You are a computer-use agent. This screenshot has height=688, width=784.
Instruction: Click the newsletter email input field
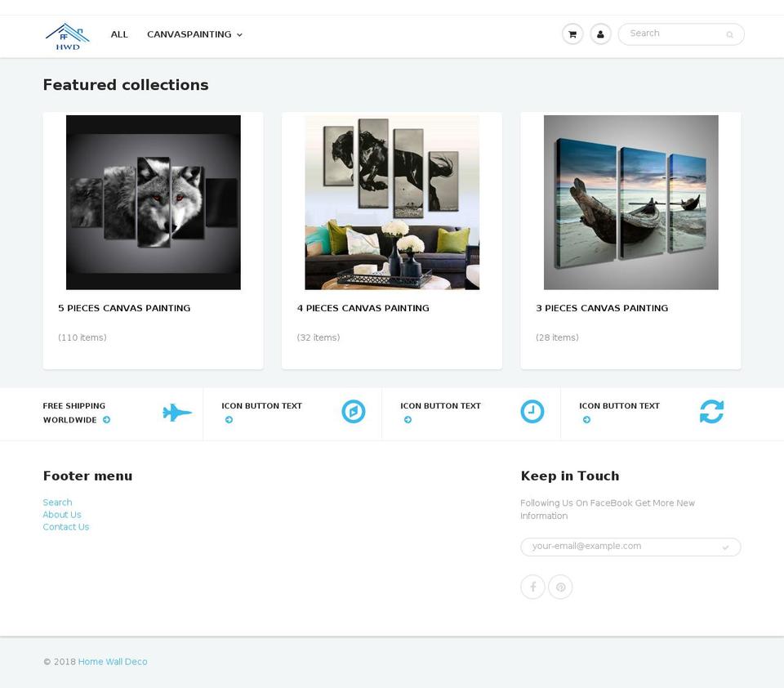pos(630,547)
